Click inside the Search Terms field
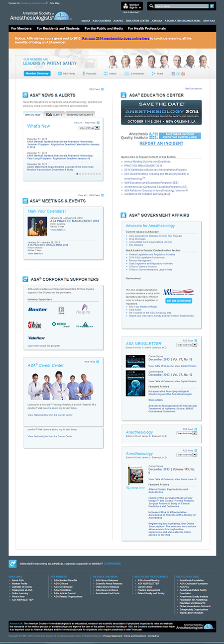 pyautogui.click(x=181, y=6)
